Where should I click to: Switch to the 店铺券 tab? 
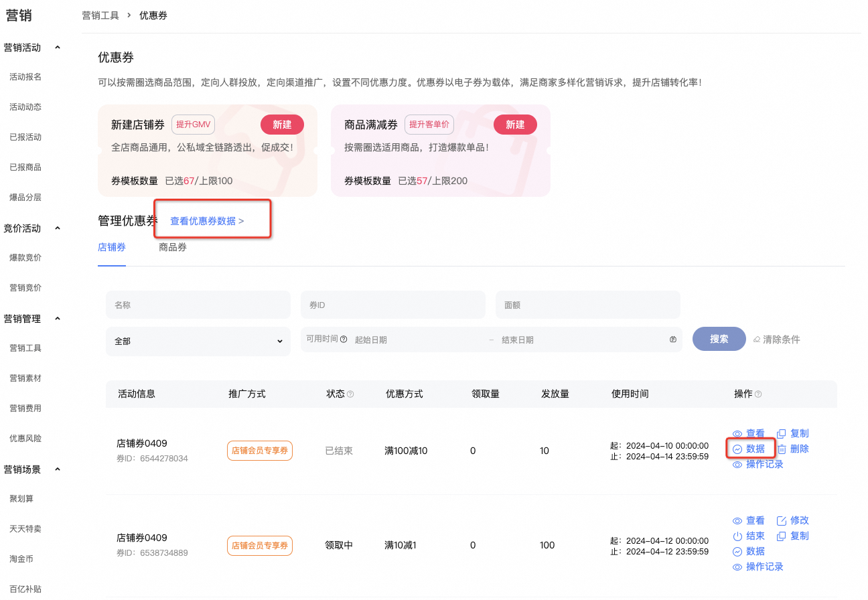point(112,247)
